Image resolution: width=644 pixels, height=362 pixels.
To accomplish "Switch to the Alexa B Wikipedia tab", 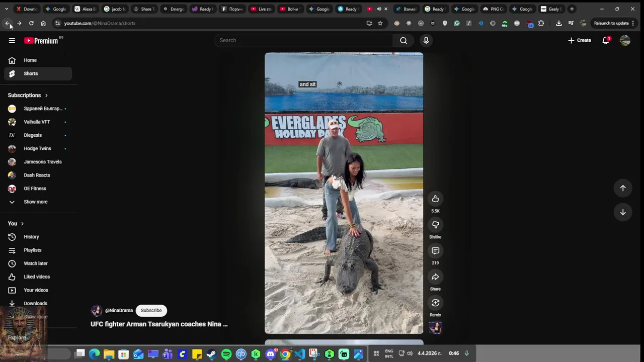I will (85, 9).
